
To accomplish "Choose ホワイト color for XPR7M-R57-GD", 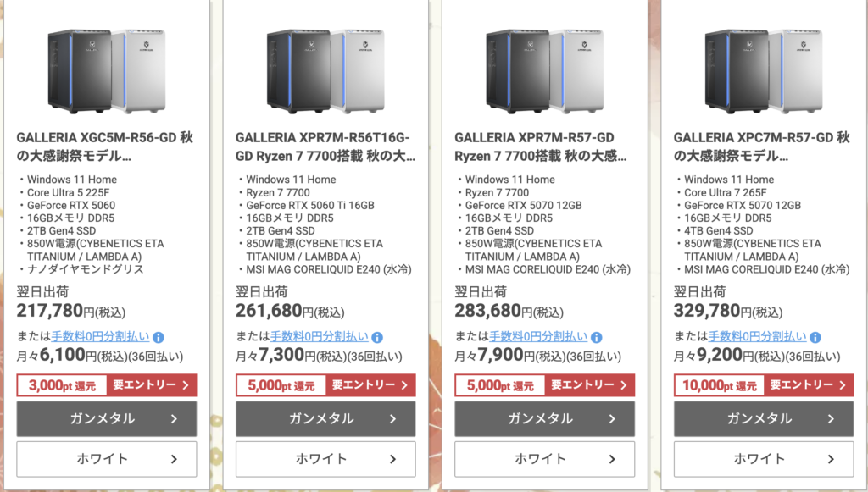I will [545, 459].
